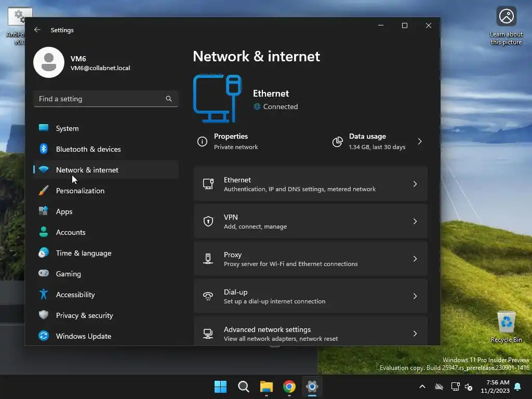Expand Data usage chevron
Image resolution: width=532 pixels, height=399 pixels.
coord(420,141)
